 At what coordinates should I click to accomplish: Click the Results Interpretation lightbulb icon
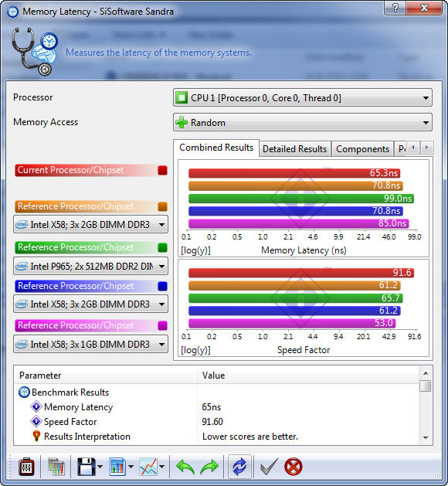point(36,436)
